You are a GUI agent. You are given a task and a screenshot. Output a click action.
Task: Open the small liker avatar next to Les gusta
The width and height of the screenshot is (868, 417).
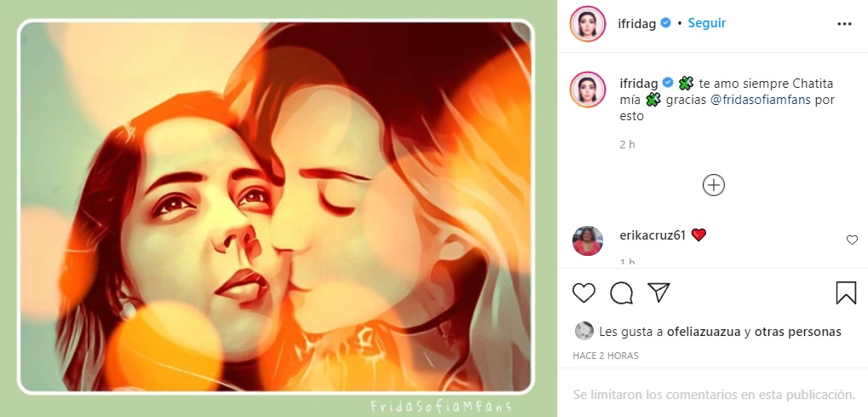point(584,331)
